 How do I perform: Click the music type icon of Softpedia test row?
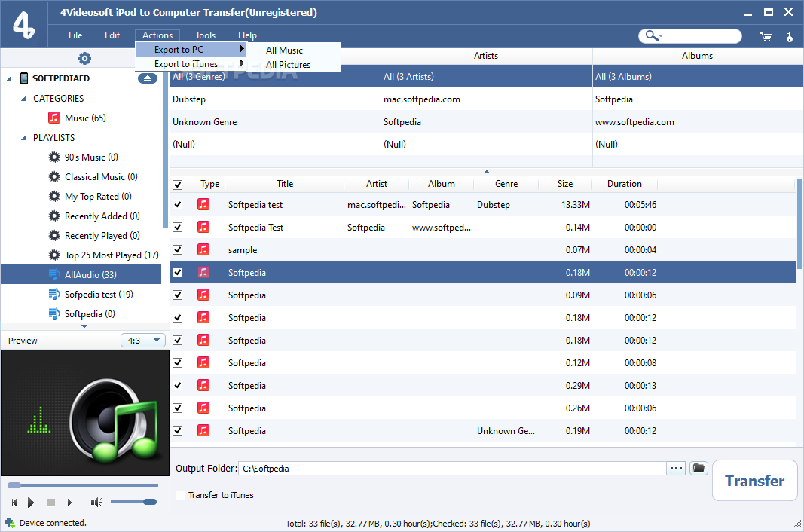(x=203, y=205)
